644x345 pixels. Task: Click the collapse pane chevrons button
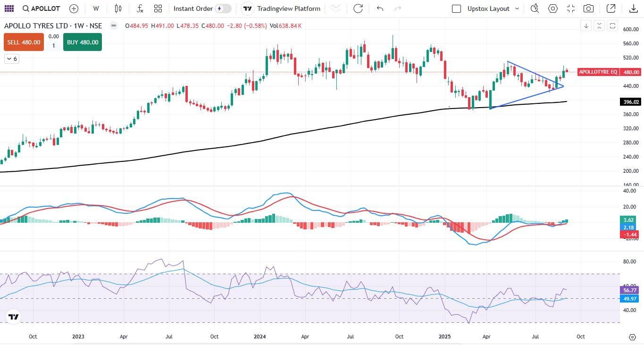click(599, 26)
